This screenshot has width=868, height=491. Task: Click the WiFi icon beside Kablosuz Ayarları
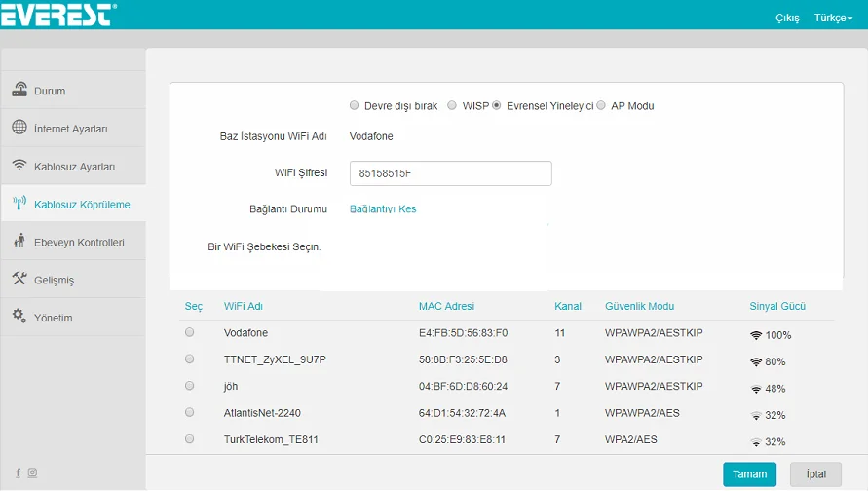(x=19, y=166)
